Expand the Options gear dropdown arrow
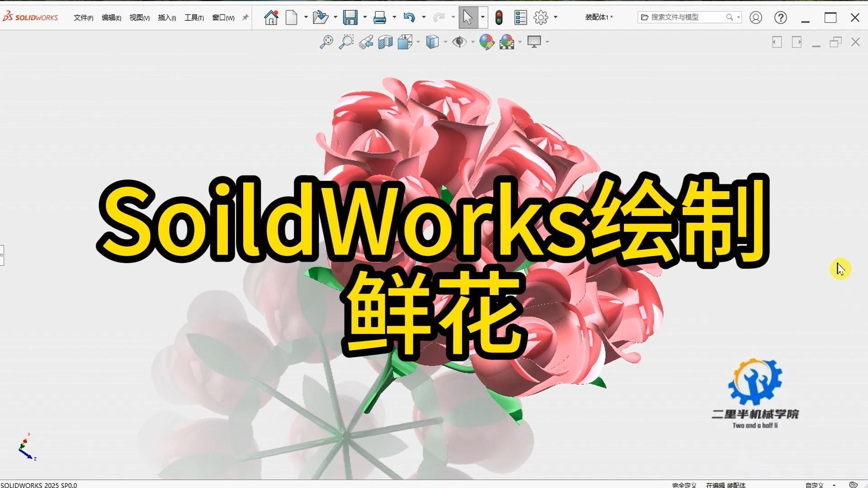This screenshot has width=868, height=488. [x=556, y=17]
